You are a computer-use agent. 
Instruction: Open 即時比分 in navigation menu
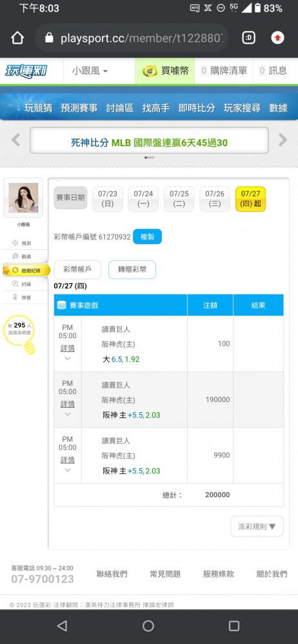(x=197, y=108)
